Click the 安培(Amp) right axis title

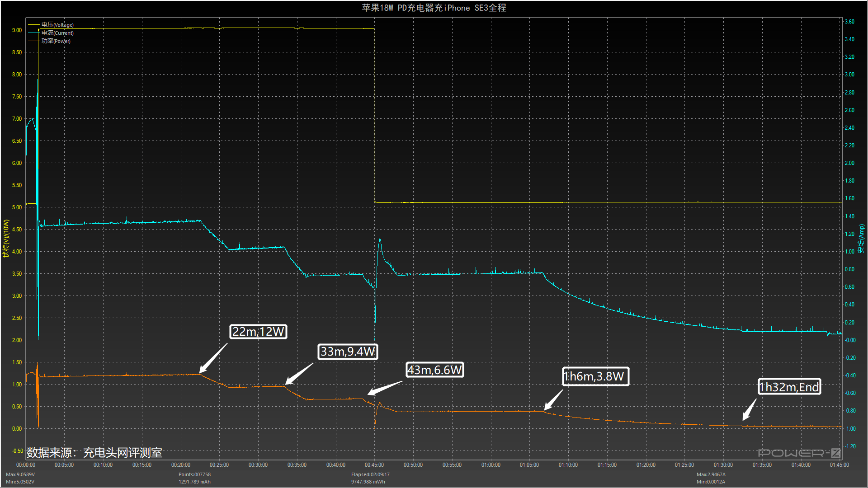coord(862,238)
